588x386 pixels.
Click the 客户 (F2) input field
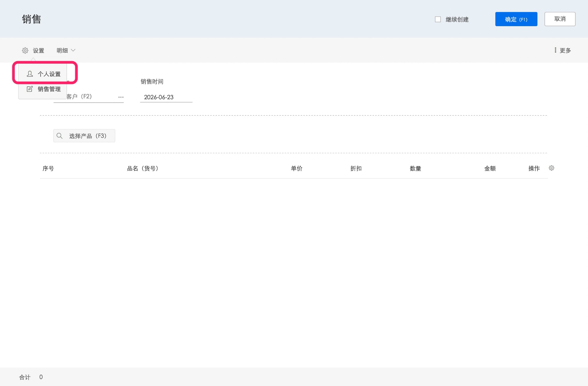coord(88,97)
